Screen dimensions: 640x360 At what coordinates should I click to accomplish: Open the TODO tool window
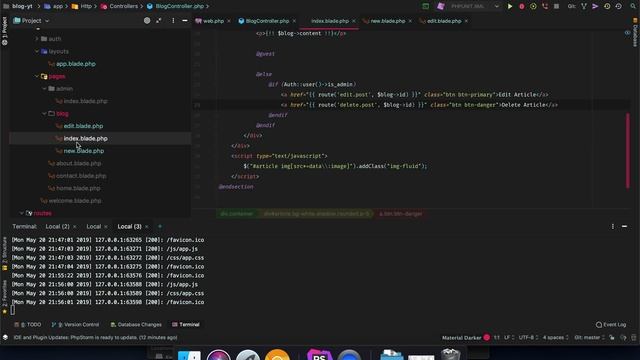click(28, 324)
